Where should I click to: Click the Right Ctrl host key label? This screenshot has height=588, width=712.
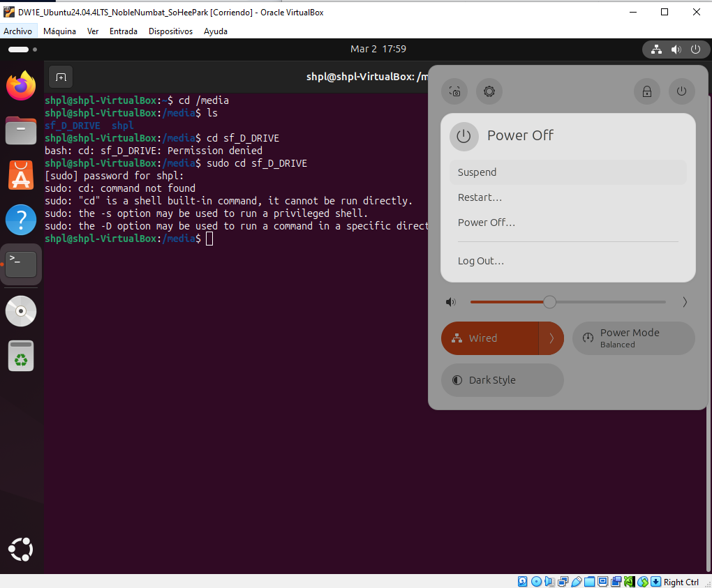[681, 582]
